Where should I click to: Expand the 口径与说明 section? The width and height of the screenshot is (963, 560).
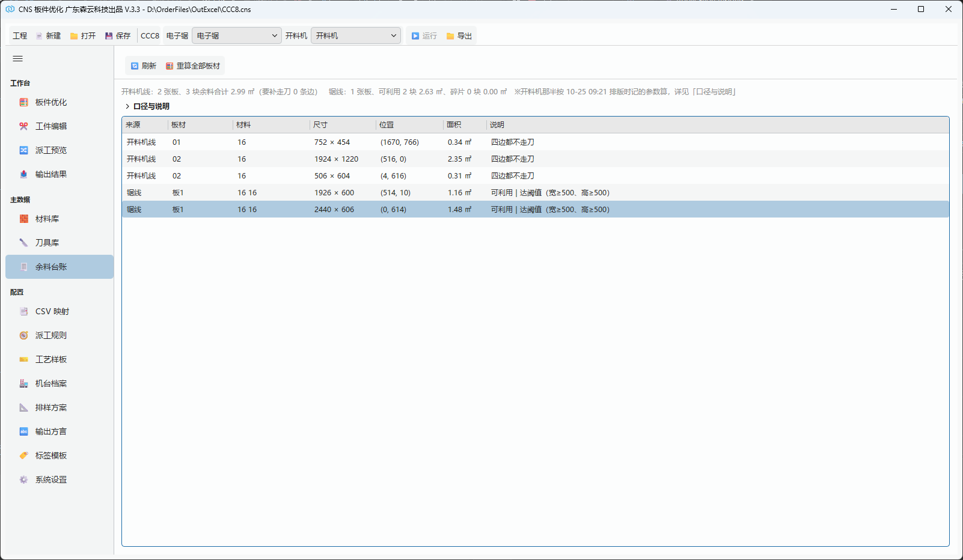click(x=147, y=106)
